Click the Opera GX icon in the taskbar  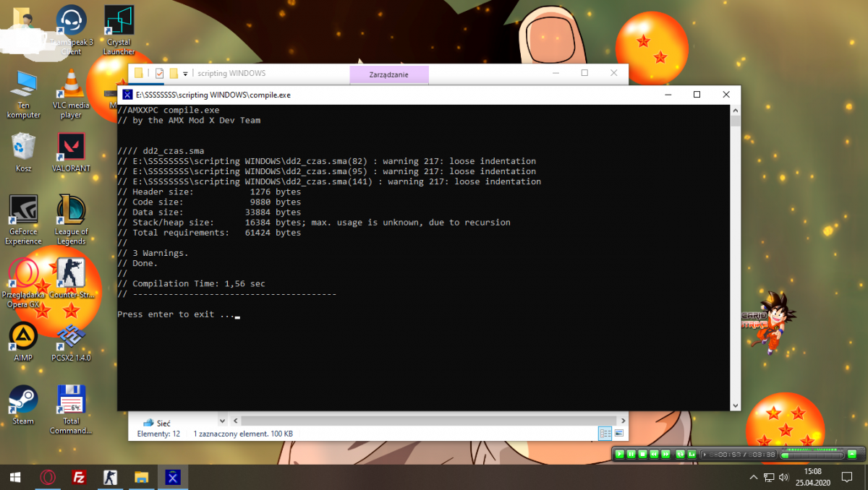point(48,477)
